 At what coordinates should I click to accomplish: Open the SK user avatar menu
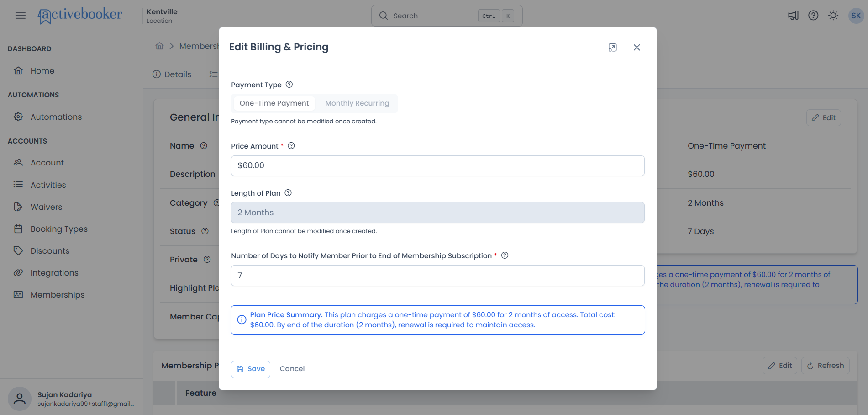856,16
